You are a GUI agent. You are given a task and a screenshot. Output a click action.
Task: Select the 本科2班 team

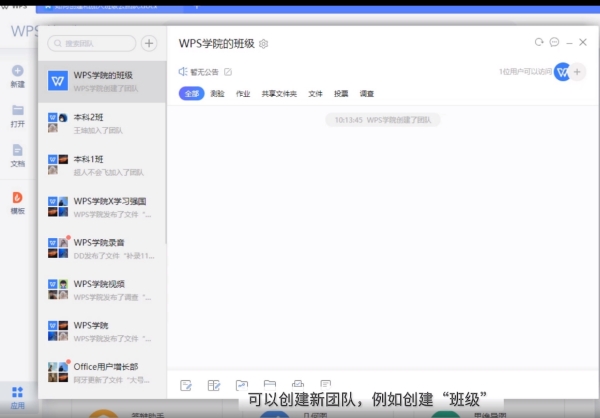(x=102, y=123)
